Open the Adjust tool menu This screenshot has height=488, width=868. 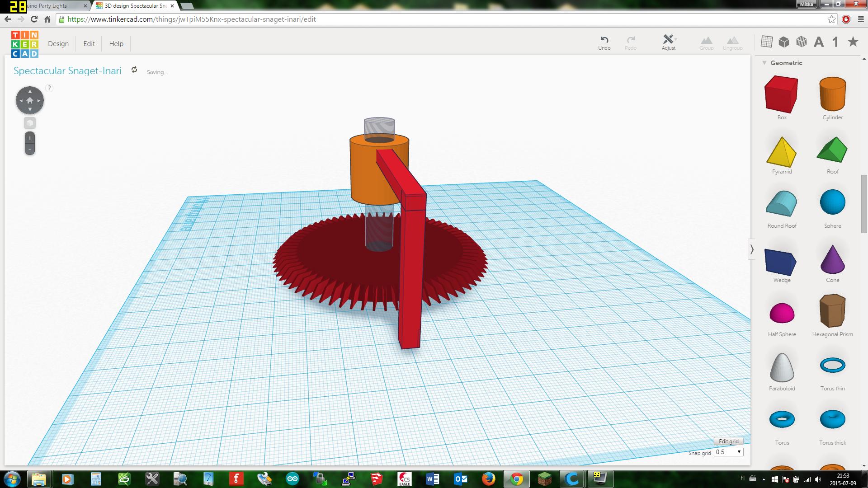point(669,42)
